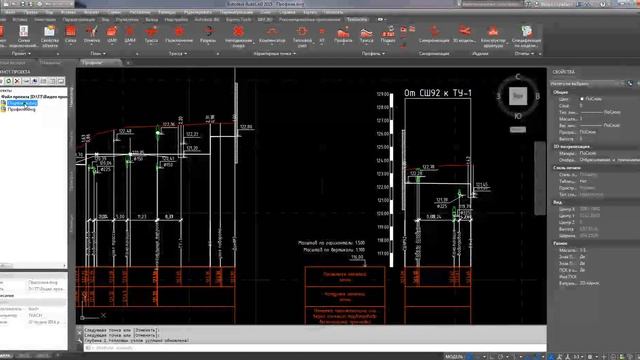
Task: Click the Ю south label on the ViewCube compass
Action: point(518,116)
